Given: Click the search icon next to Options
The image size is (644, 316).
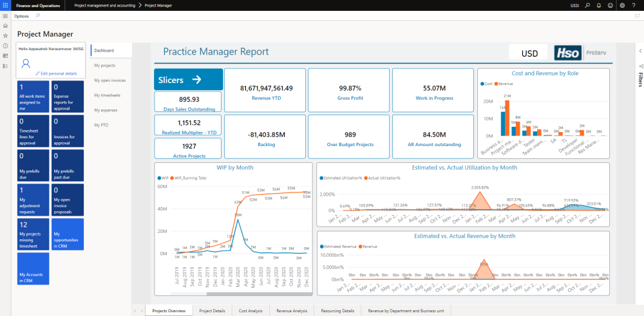Looking at the screenshot, I should (x=38, y=16).
